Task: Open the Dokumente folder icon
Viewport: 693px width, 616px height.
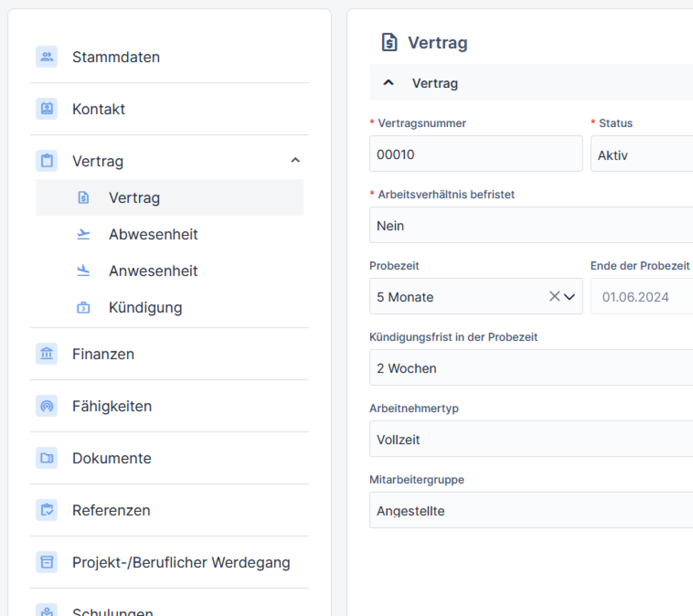Action: pyautogui.click(x=46, y=458)
